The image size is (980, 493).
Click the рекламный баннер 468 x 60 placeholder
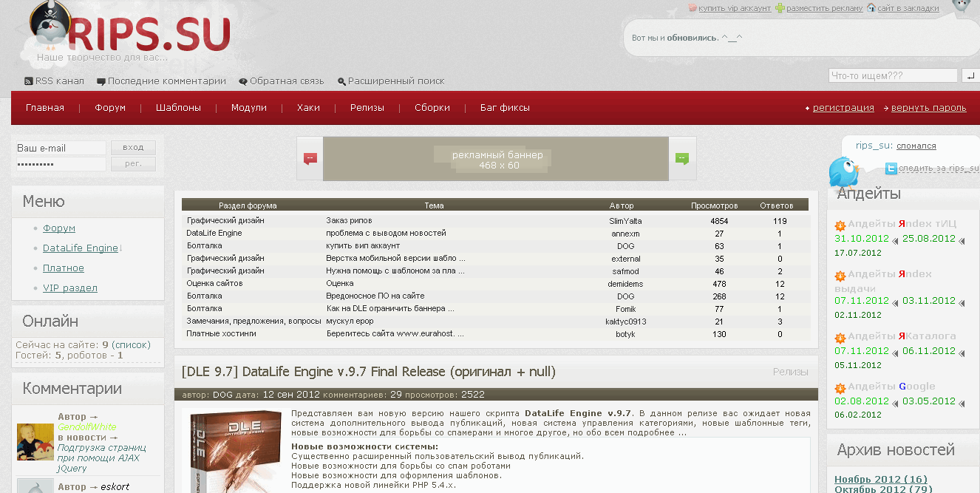[496, 158]
